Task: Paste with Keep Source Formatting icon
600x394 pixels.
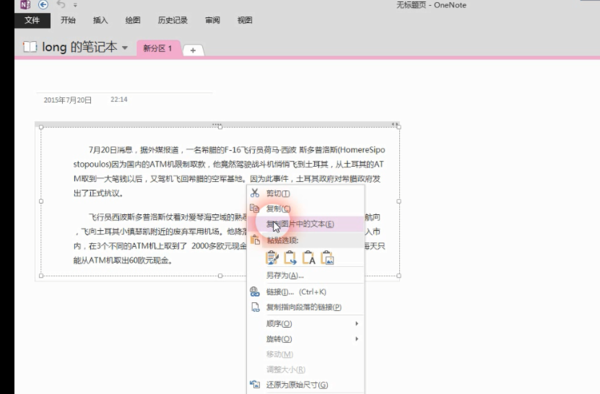Action: coord(272,257)
